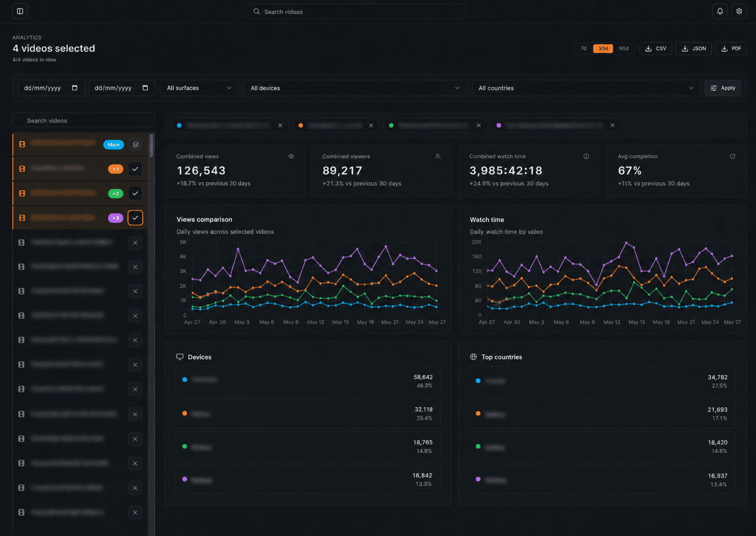Remove the green-dot video chip
The height and width of the screenshot is (536, 756).
pos(479,125)
